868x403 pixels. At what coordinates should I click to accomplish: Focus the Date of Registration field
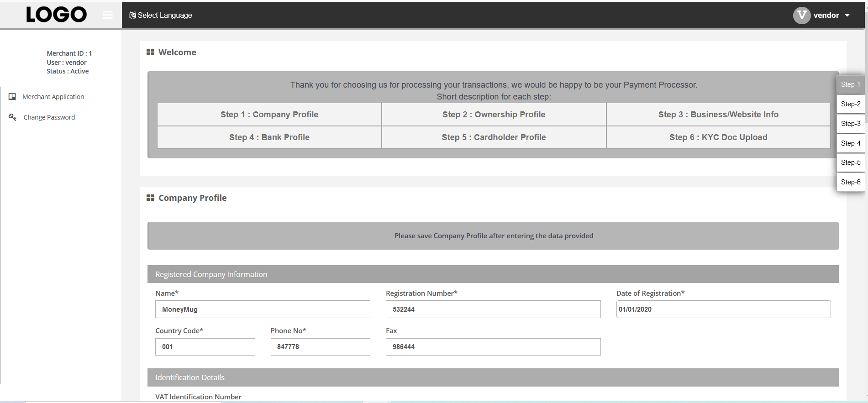click(x=723, y=309)
